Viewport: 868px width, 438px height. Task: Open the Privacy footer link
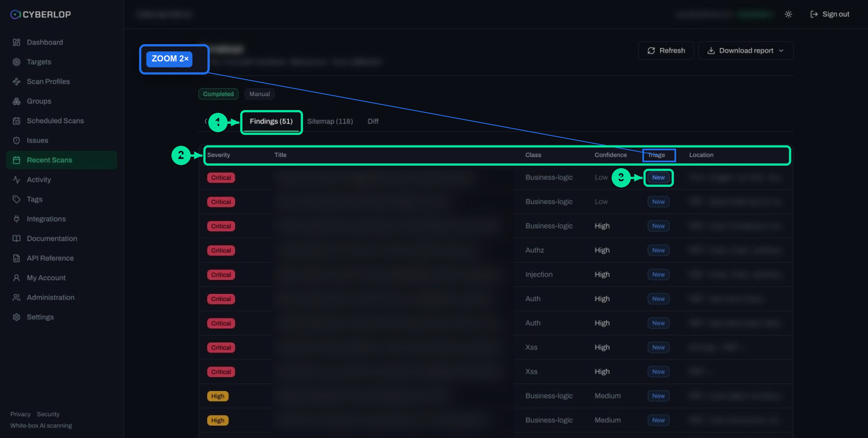click(x=20, y=414)
